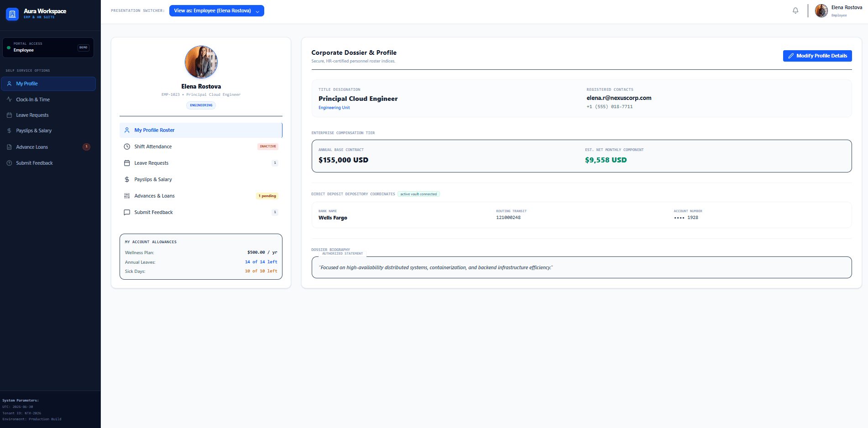The width and height of the screenshot is (868, 428).
Task: Select the Advances & Loans tab
Action: pyautogui.click(x=201, y=196)
